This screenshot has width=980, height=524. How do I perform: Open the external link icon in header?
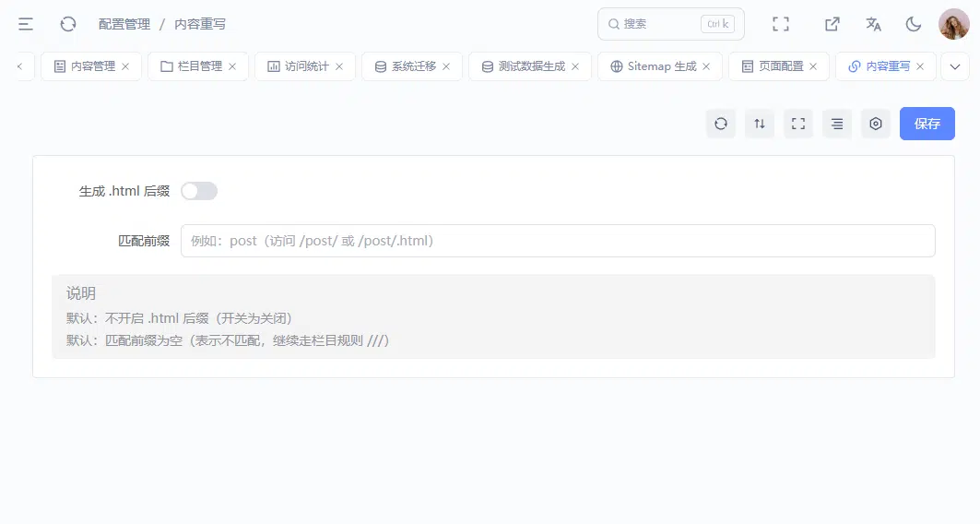click(x=832, y=24)
